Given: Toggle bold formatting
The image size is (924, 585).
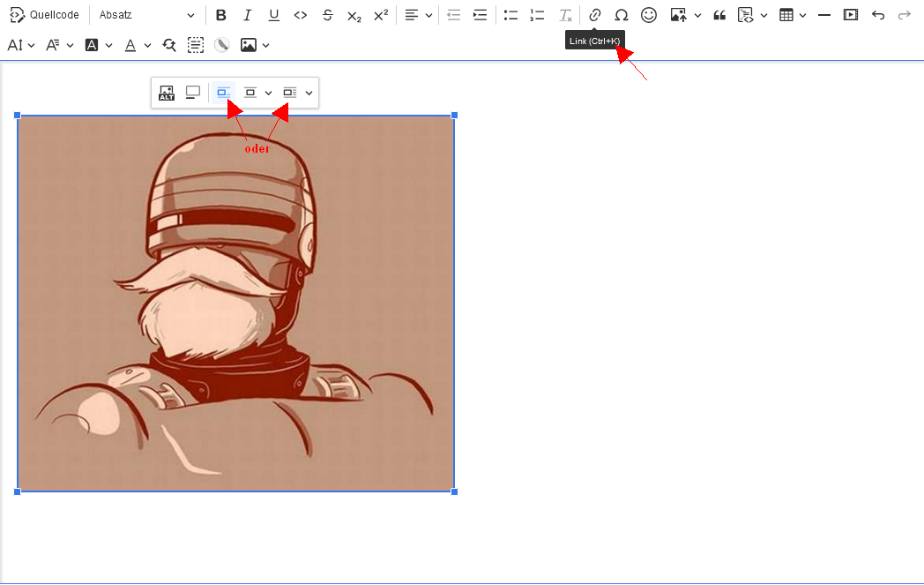Looking at the screenshot, I should click(x=221, y=15).
